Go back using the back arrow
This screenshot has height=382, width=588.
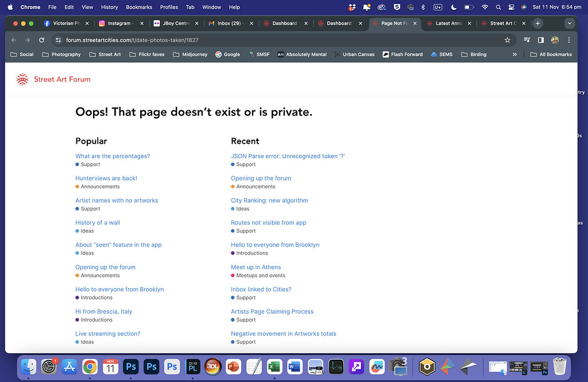[14, 40]
